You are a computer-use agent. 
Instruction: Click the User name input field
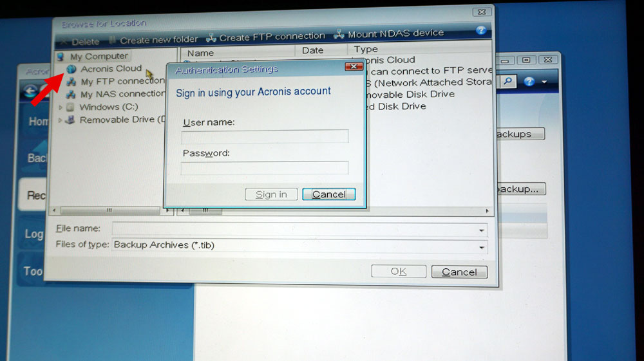click(x=265, y=136)
